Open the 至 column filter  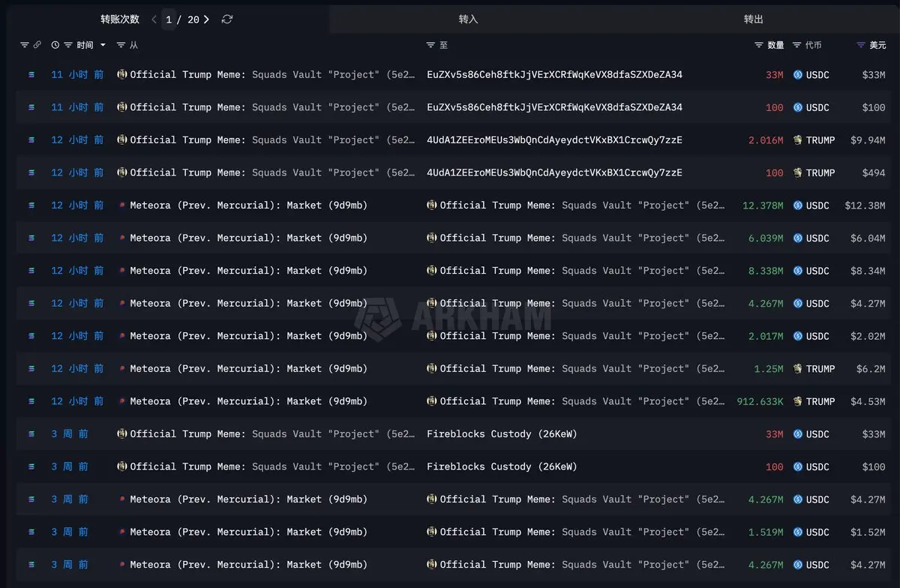430,45
